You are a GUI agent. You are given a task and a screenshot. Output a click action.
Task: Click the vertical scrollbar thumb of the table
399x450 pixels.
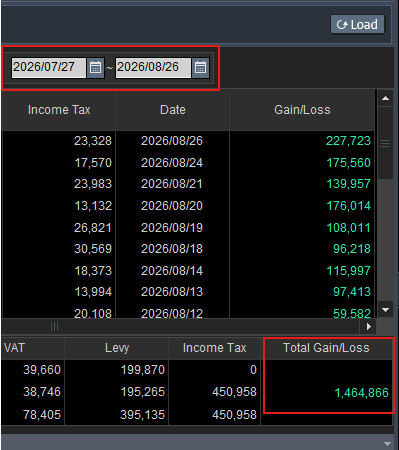[x=386, y=143]
